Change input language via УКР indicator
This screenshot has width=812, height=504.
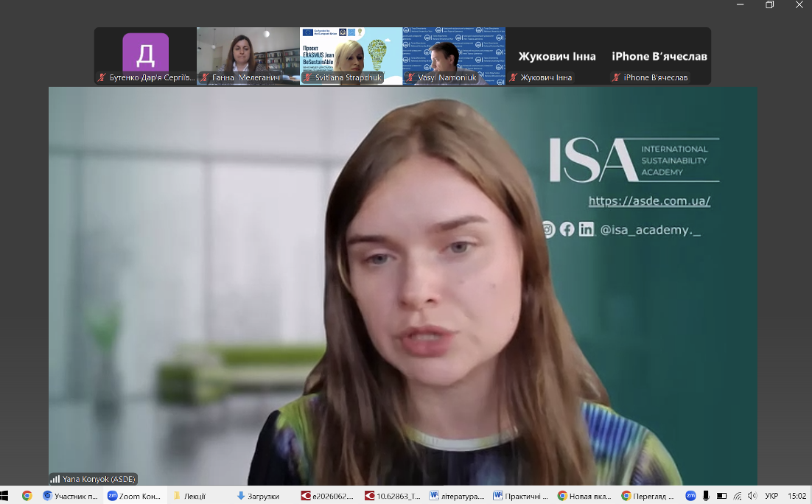pyautogui.click(x=771, y=496)
